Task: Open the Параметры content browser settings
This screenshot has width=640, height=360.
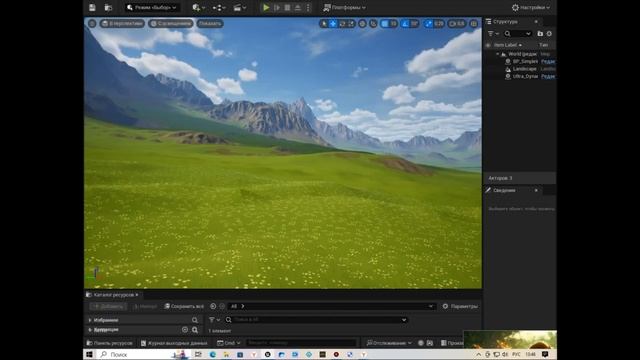Action: click(x=460, y=306)
